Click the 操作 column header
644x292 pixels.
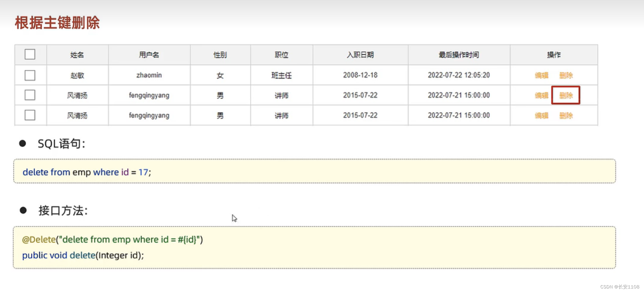(554, 55)
